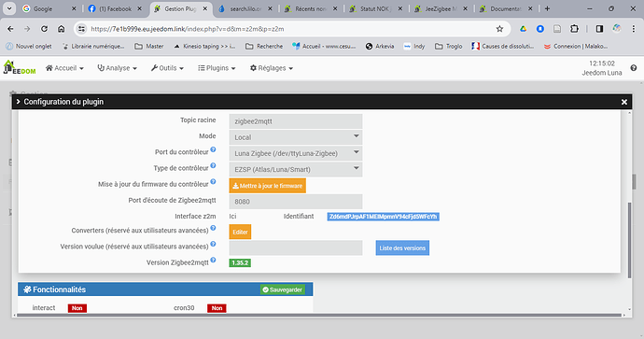Save with the Sauvegarder button

283,290
